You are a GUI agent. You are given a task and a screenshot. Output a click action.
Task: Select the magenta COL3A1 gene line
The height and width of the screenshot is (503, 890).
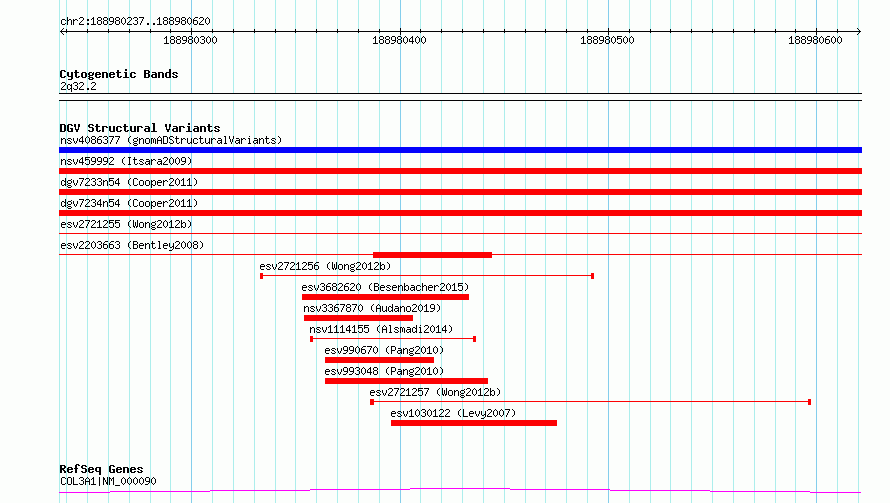[x=460, y=491]
